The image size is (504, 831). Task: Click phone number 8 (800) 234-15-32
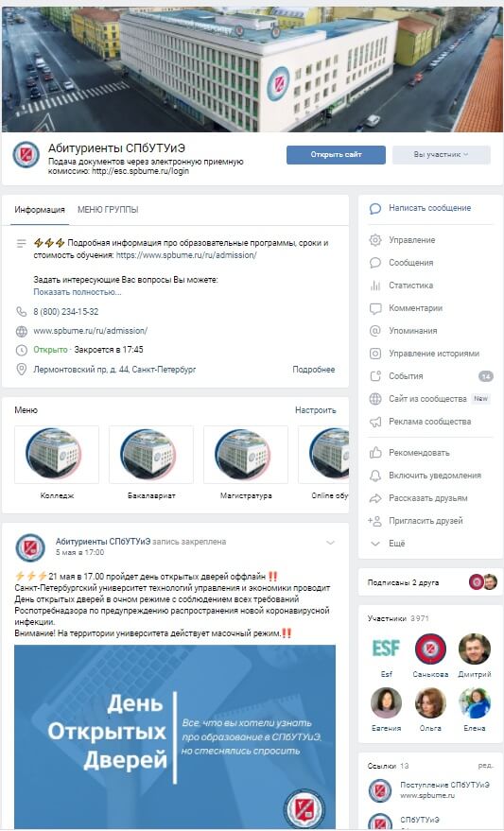click(x=65, y=312)
